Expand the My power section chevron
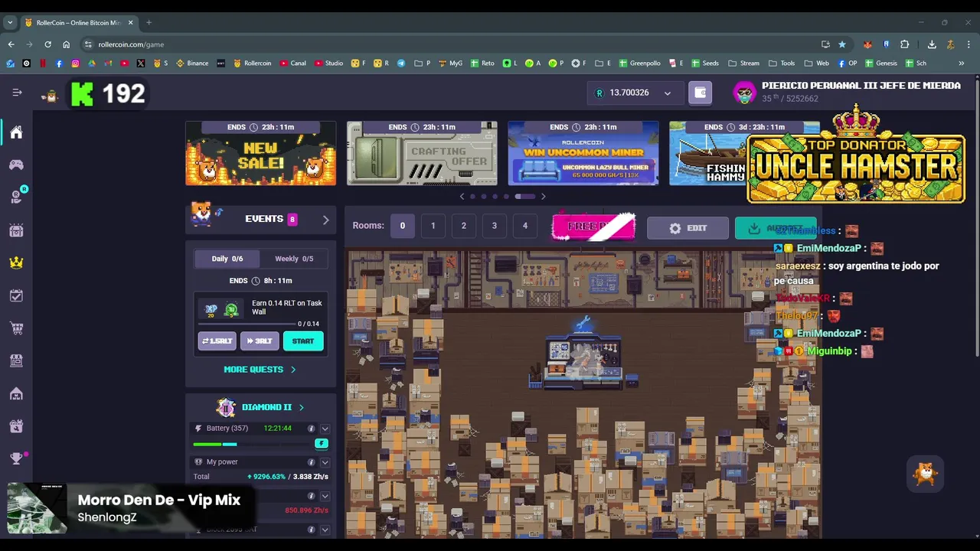This screenshot has height=551, width=980. (325, 462)
